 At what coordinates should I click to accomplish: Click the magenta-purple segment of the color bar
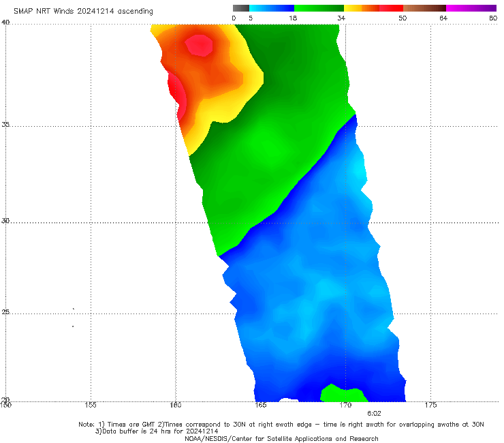coord(471,8)
